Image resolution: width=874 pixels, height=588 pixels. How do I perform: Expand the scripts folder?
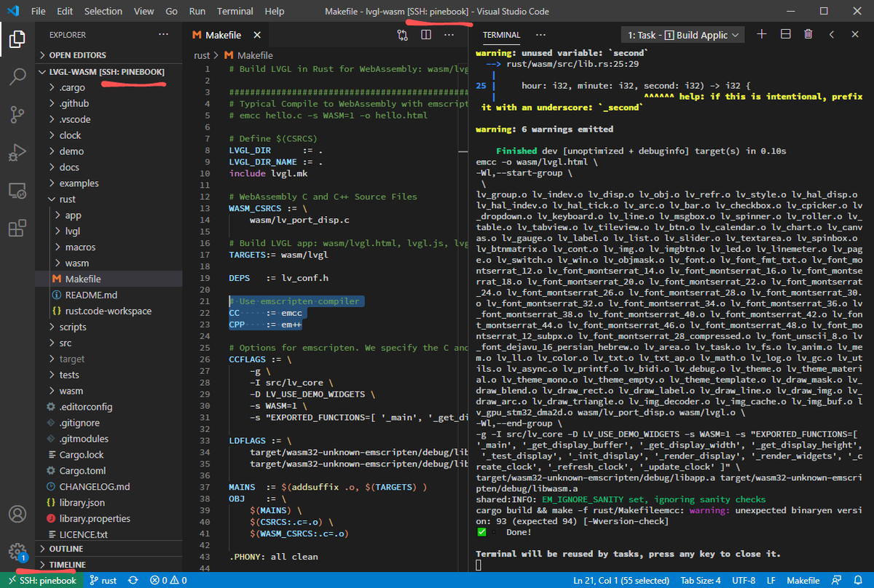click(x=108, y=327)
